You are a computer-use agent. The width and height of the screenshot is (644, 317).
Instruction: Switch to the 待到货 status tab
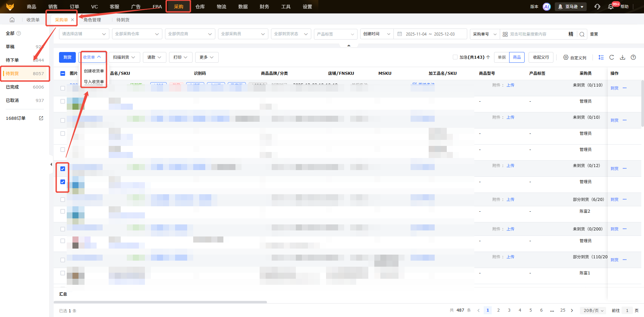[25, 73]
